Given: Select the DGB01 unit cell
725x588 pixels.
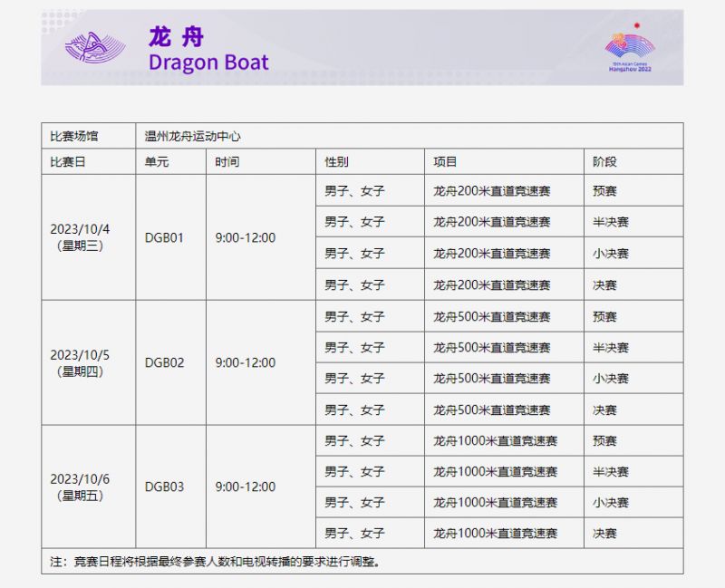Looking at the screenshot, I should tap(164, 236).
